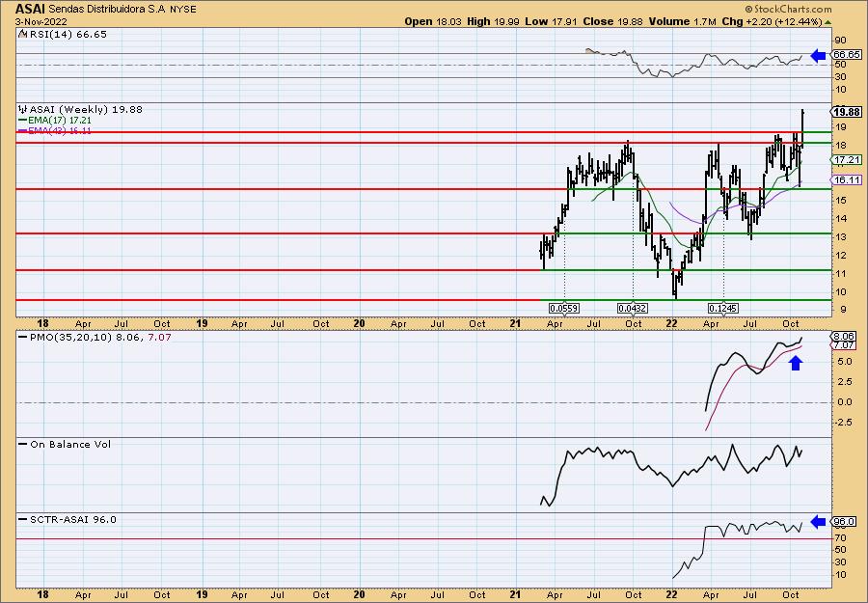Click the Close 19.88 header value
This screenshot has width=868, height=603.
613,21
